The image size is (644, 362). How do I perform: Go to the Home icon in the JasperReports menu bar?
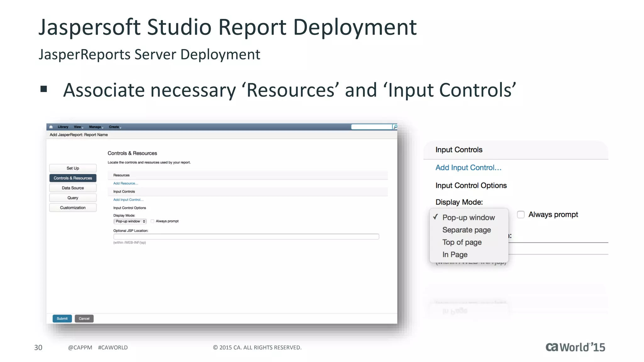[x=51, y=127]
